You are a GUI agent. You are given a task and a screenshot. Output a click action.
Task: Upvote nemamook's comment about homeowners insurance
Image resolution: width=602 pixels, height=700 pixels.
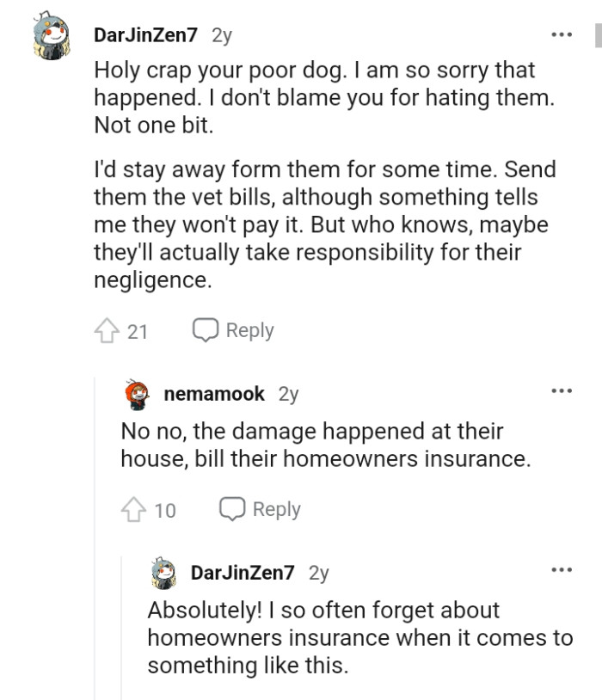pyautogui.click(x=135, y=508)
